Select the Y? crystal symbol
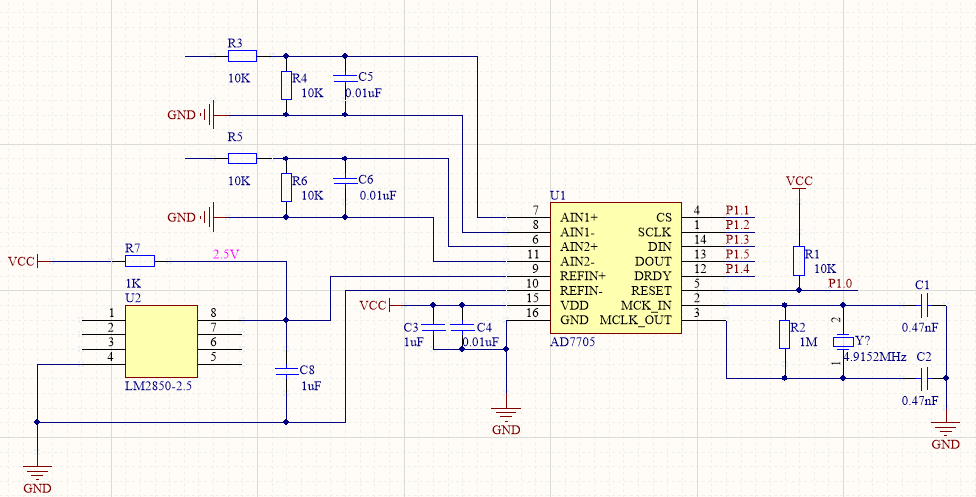 tap(843, 341)
